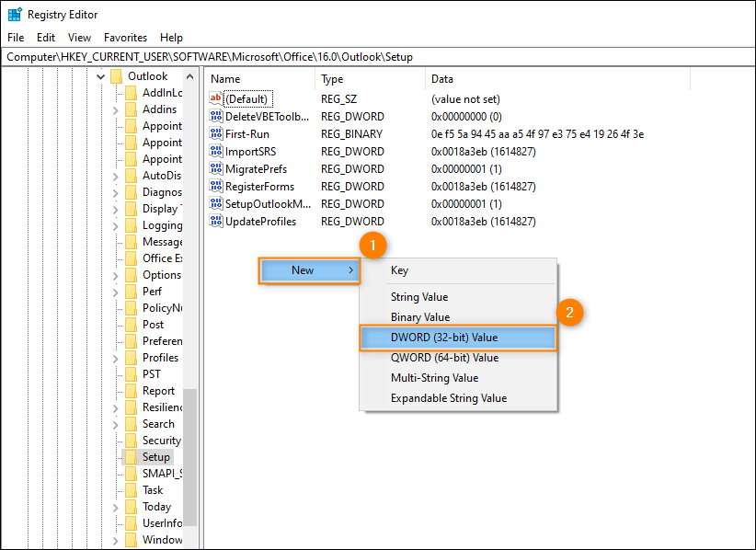Viewport: 756px width, 550px height.
Task: Expand the Today key
Action: tap(115, 508)
